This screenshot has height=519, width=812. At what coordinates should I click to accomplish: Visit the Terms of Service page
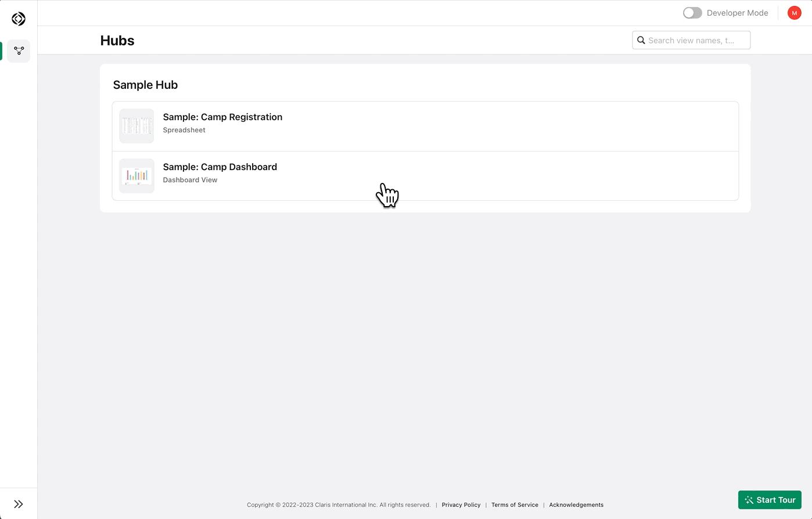[x=515, y=504]
